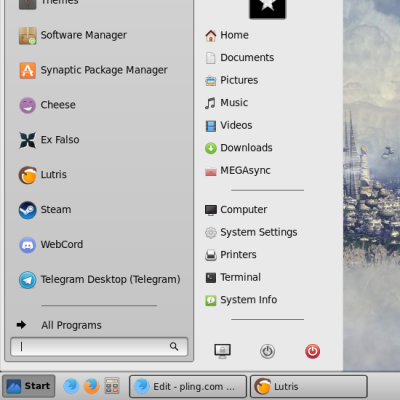Launch Telegram Desktop (Telegram)

point(99,280)
